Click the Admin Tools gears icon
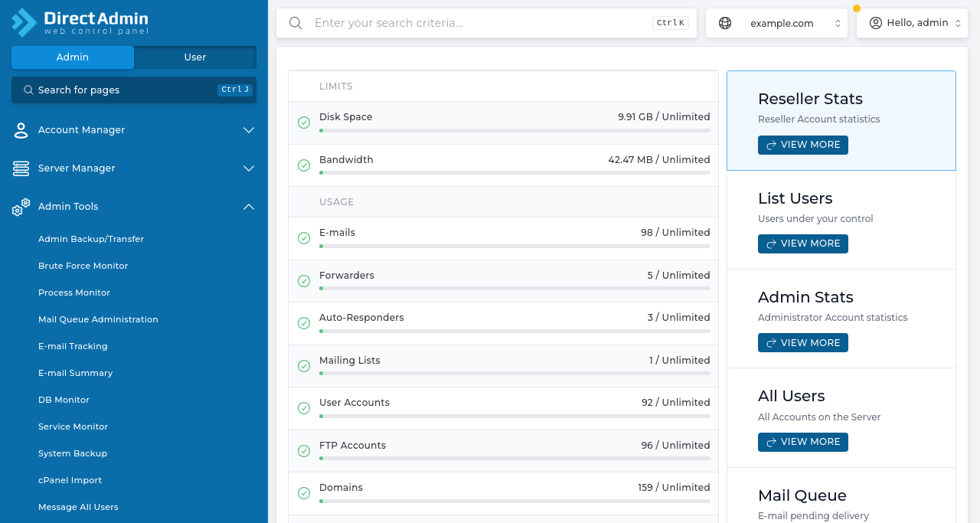 pos(19,206)
